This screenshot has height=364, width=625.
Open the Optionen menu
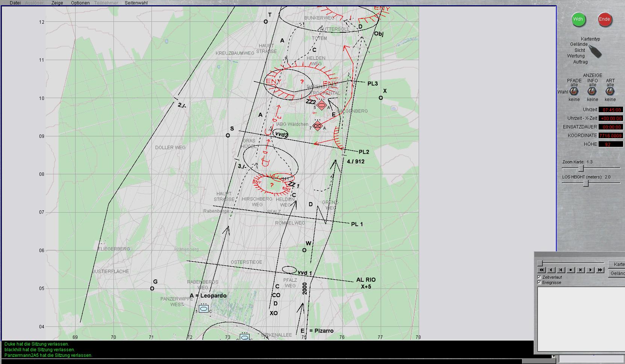(80, 3)
